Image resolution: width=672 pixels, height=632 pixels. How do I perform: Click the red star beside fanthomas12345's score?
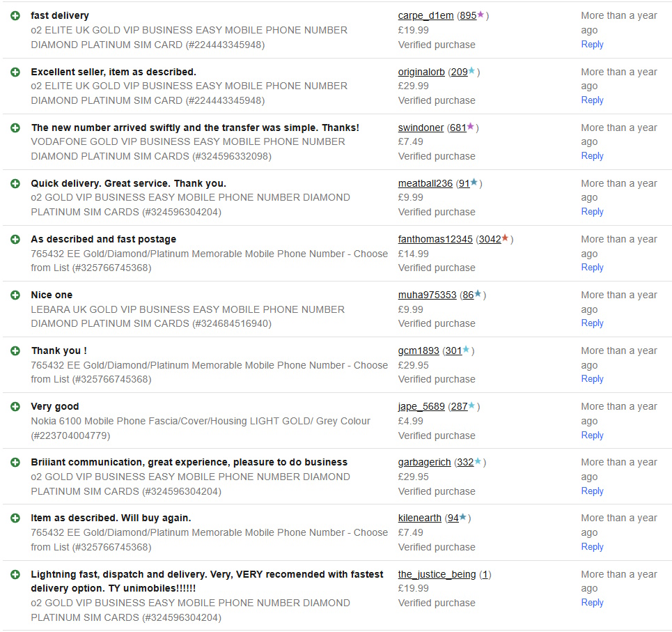coord(505,238)
